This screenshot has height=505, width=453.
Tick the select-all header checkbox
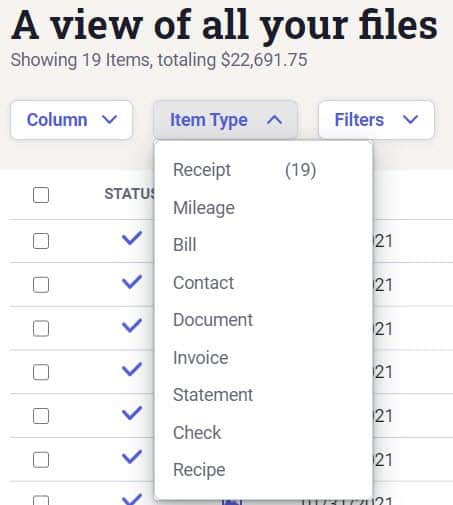[x=41, y=195]
